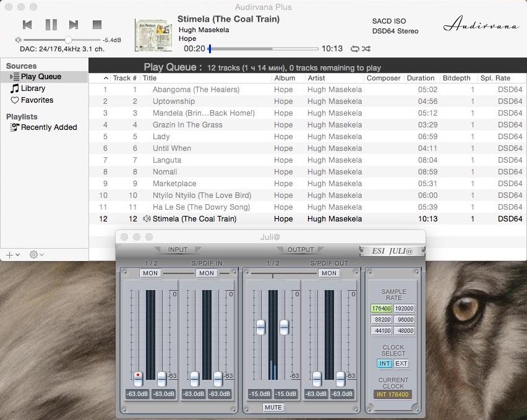Open Library source
This screenshot has width=527, height=420.
[33, 88]
